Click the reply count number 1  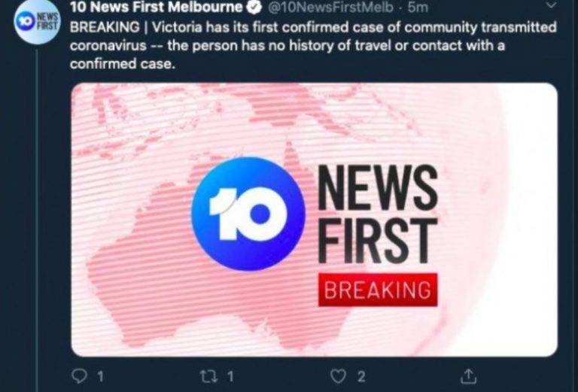pyautogui.click(x=100, y=376)
